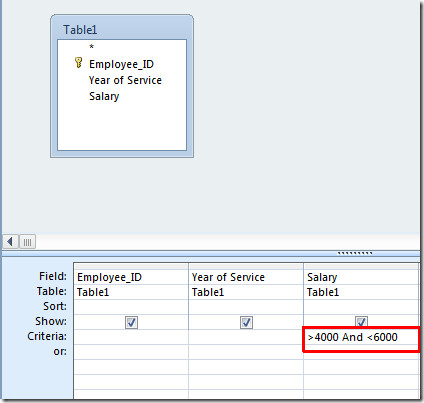424x403 pixels.
Task: Select Employee_ID in the Table1 field list
Action: [121, 64]
